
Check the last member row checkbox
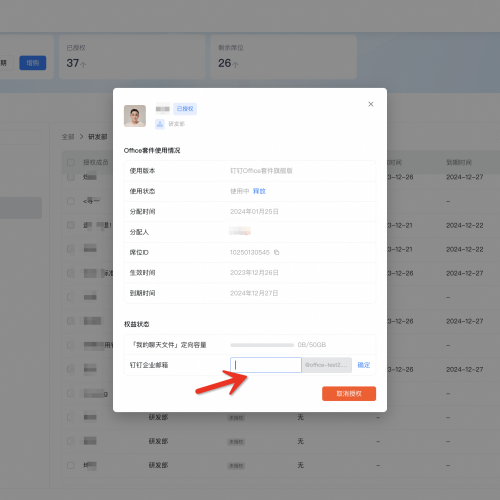(x=71, y=465)
